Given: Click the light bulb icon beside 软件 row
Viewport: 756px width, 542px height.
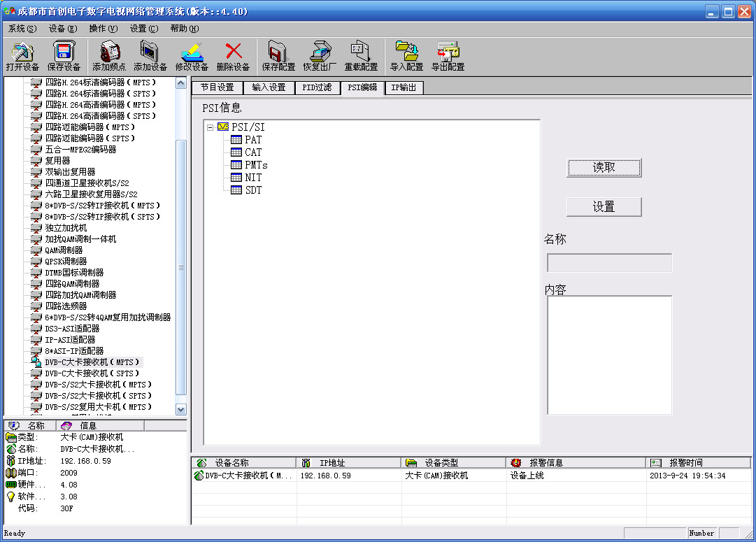Looking at the screenshot, I should pyautogui.click(x=10, y=496).
